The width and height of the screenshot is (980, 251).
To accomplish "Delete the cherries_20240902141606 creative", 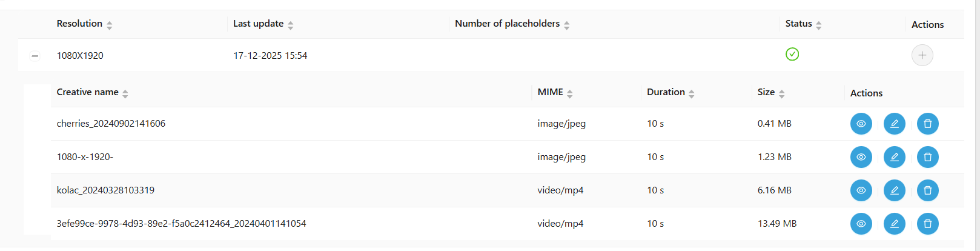I will point(927,124).
